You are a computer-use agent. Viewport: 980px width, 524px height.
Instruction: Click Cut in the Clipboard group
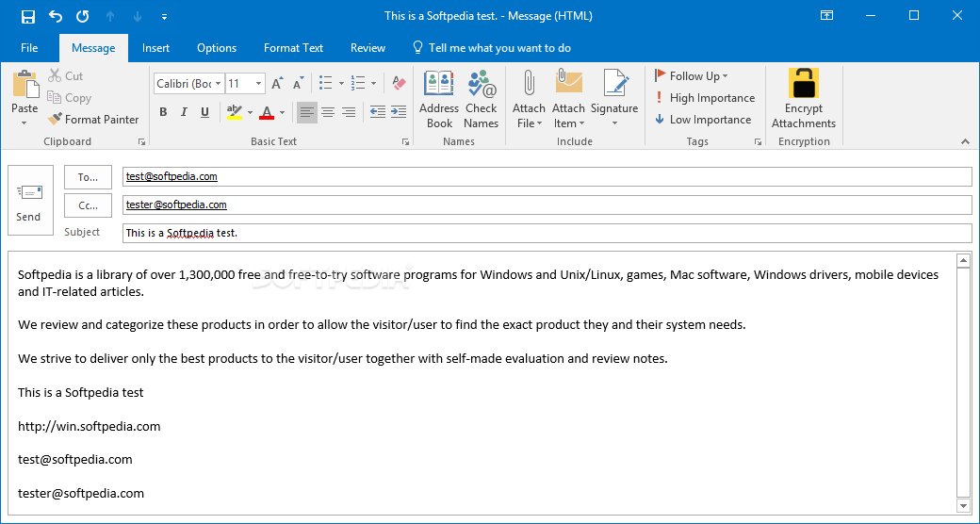pyautogui.click(x=66, y=75)
